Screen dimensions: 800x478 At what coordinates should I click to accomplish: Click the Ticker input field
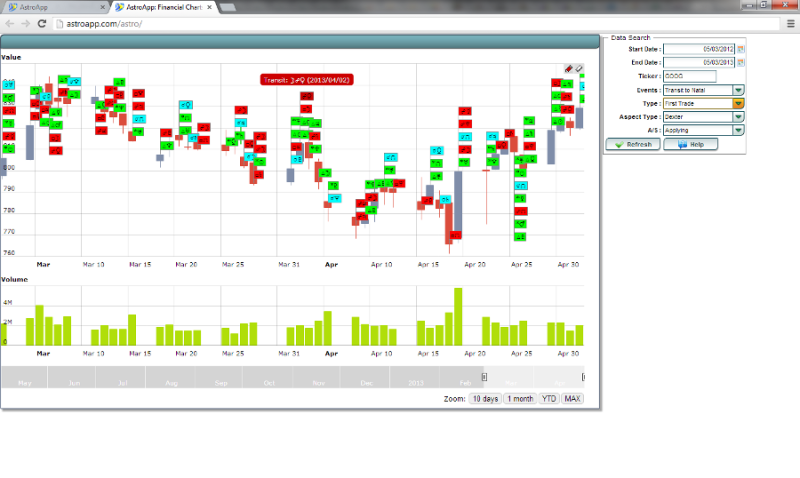689,76
